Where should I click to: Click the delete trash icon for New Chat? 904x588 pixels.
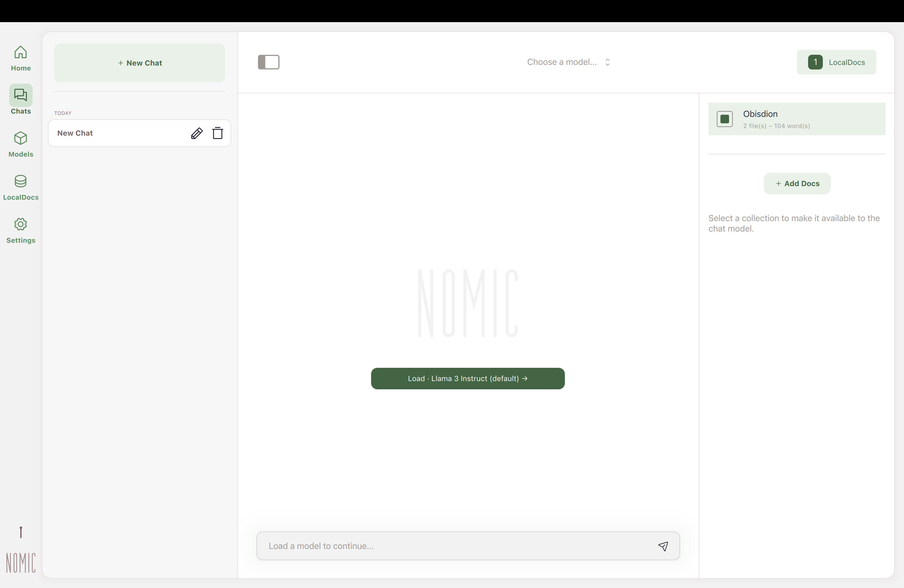(217, 133)
